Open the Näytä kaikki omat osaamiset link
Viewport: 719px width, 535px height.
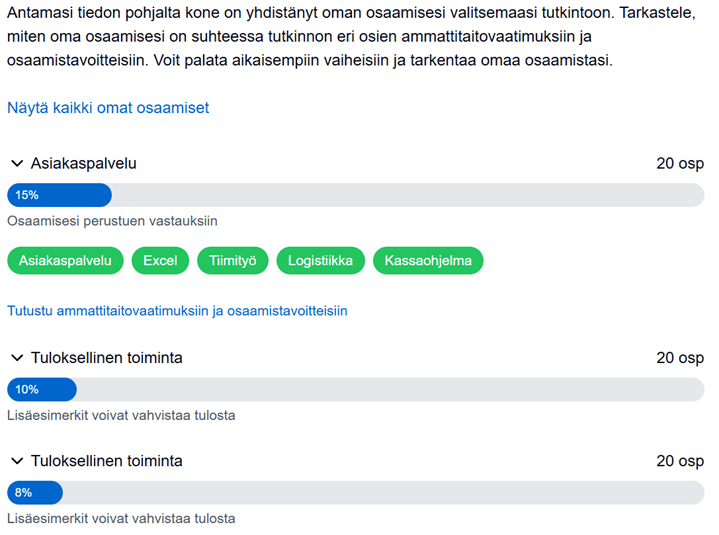coord(108,108)
